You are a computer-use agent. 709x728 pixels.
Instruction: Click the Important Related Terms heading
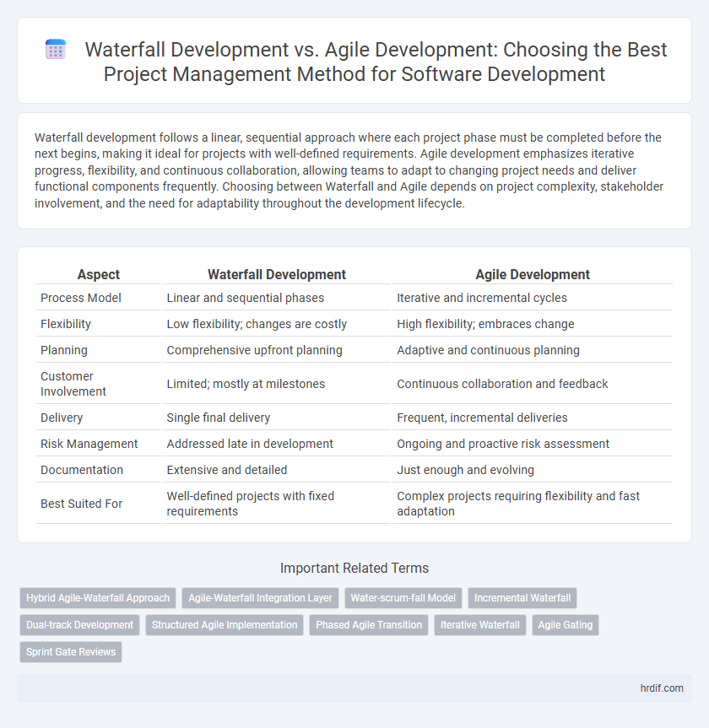pos(354,568)
